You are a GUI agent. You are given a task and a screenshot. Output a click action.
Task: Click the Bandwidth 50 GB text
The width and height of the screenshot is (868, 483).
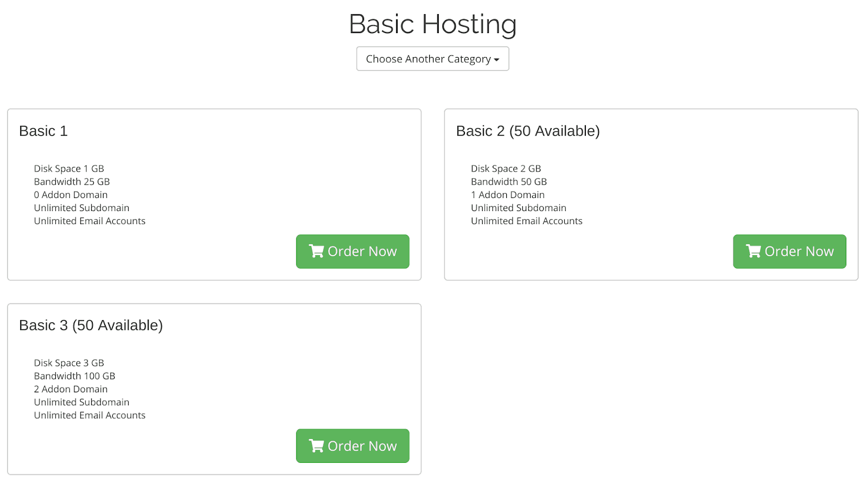pyautogui.click(x=509, y=182)
